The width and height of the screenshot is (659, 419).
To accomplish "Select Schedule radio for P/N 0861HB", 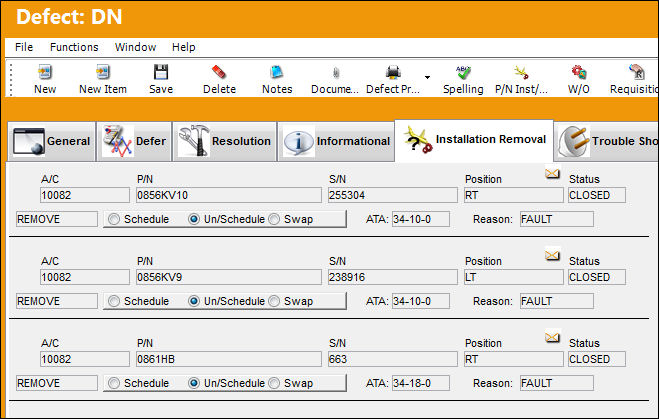I will click(114, 383).
